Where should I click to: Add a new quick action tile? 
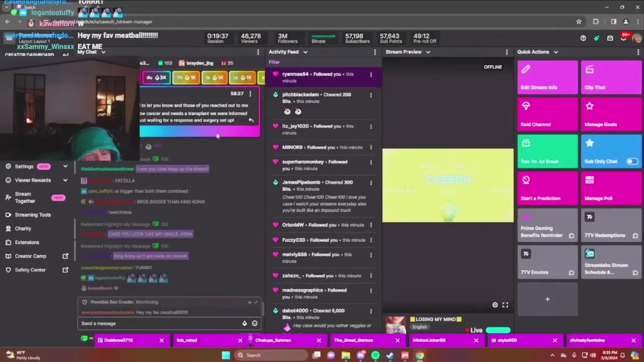tap(547, 299)
